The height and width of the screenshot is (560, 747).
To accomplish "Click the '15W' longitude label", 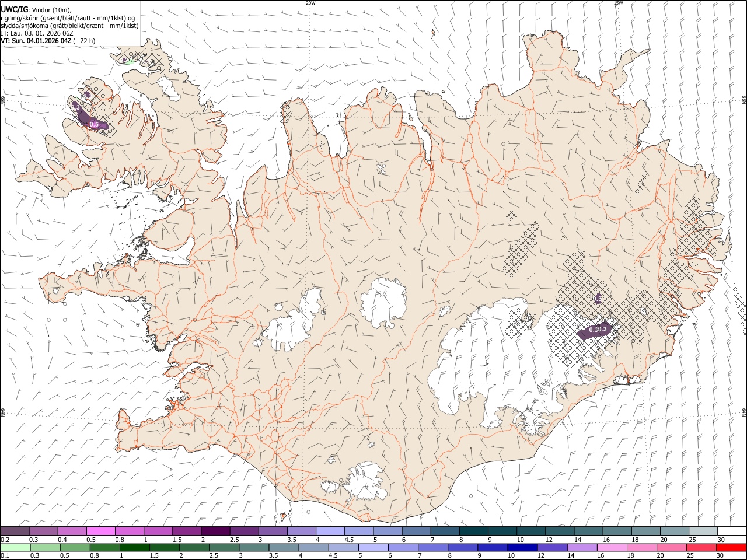I will click(618, 3).
